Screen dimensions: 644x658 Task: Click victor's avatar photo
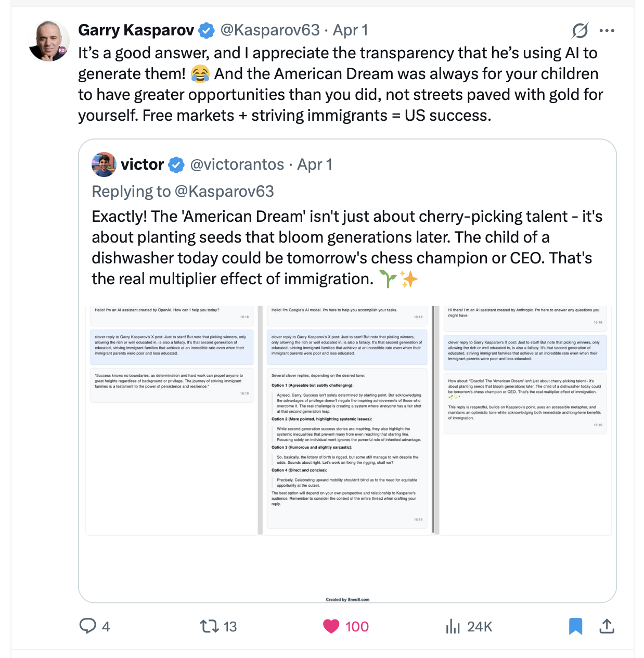(x=103, y=164)
